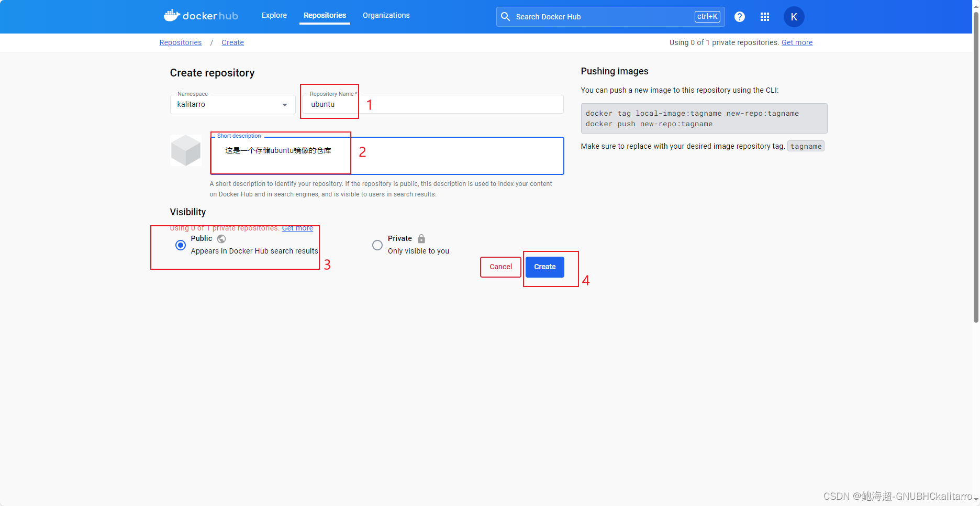Open the Organizations page
This screenshot has width=980, height=506.
click(x=386, y=15)
